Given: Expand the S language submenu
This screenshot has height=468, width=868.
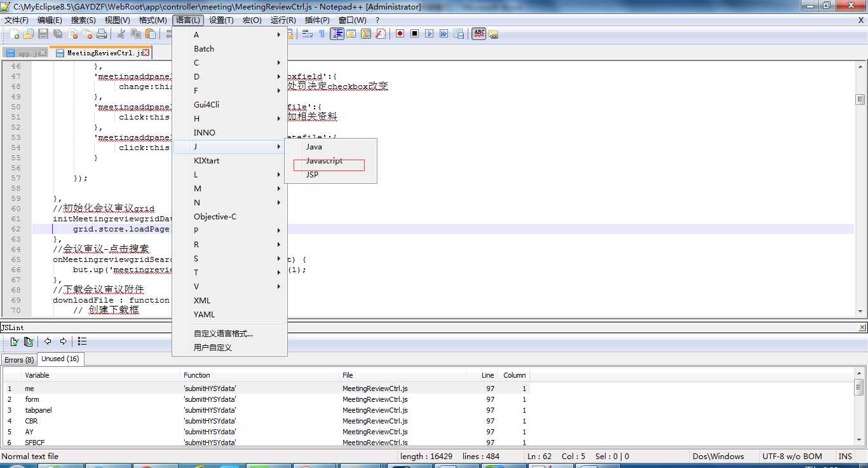Looking at the screenshot, I should [230, 259].
